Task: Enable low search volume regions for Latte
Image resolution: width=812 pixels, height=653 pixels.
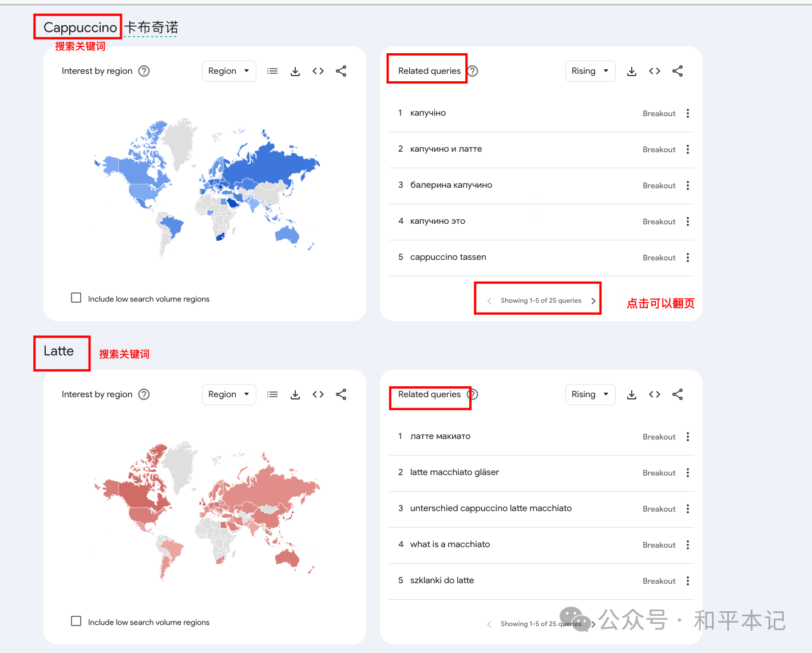Action: [x=76, y=621]
